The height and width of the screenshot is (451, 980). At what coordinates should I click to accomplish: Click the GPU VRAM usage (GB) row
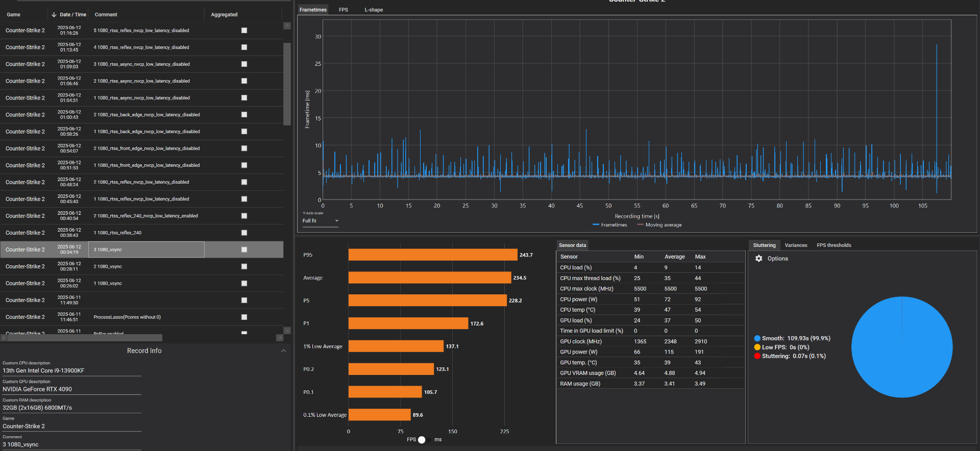[x=650, y=373]
